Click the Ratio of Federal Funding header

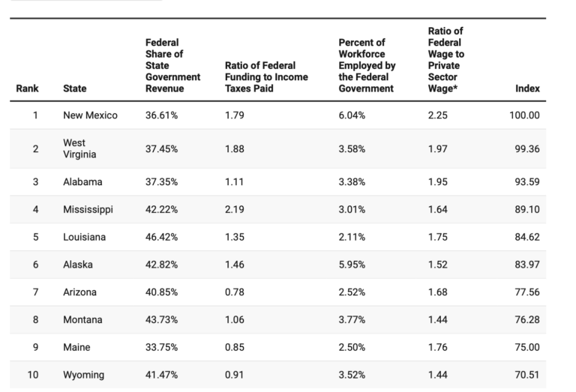click(x=260, y=76)
